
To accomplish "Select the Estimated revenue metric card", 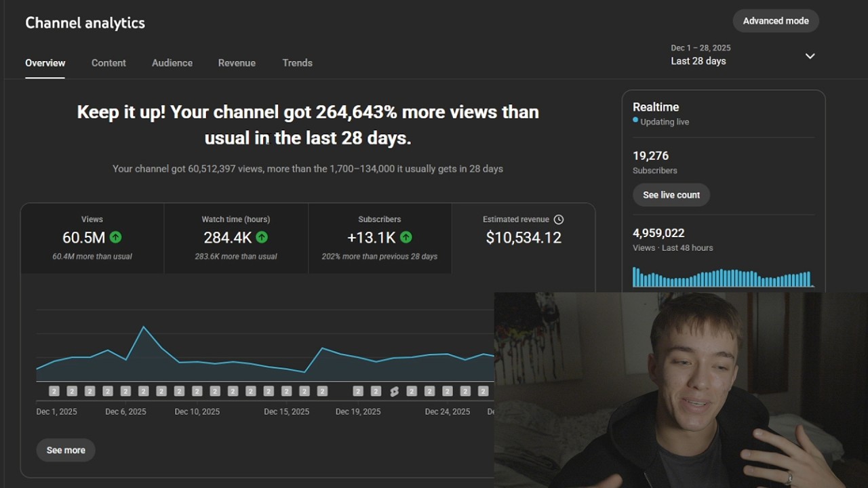I will click(x=523, y=238).
